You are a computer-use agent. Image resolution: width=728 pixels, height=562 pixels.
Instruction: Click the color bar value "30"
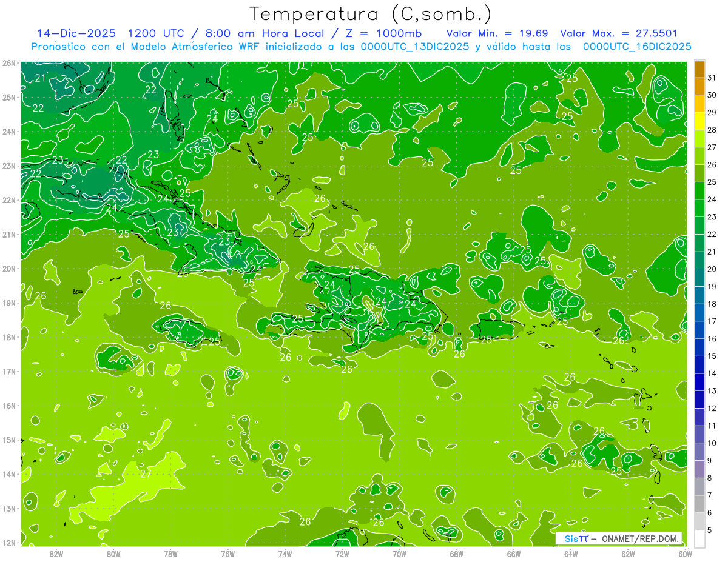pyautogui.click(x=712, y=95)
